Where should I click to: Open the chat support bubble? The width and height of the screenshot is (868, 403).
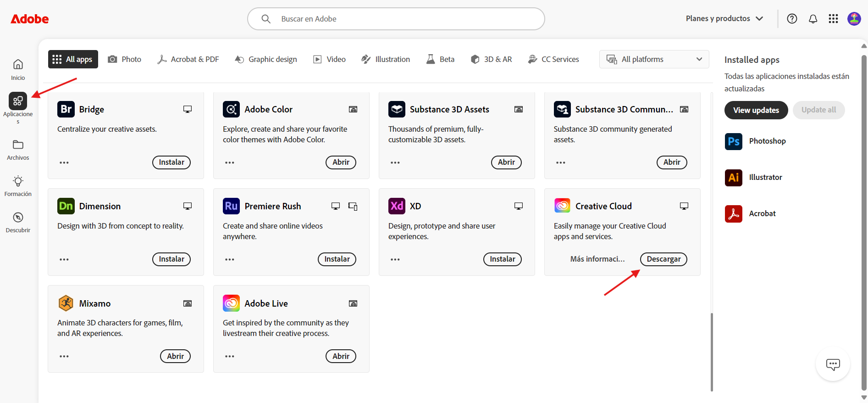833,364
